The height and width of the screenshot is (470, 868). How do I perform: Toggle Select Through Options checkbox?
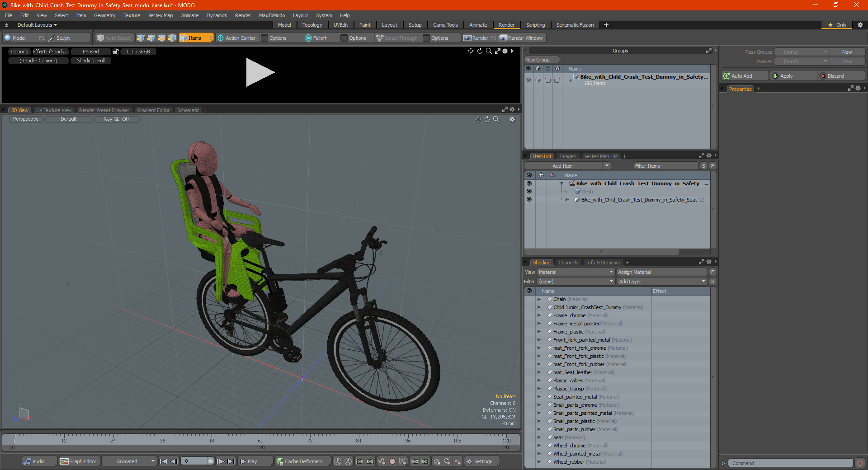pyautogui.click(x=426, y=38)
